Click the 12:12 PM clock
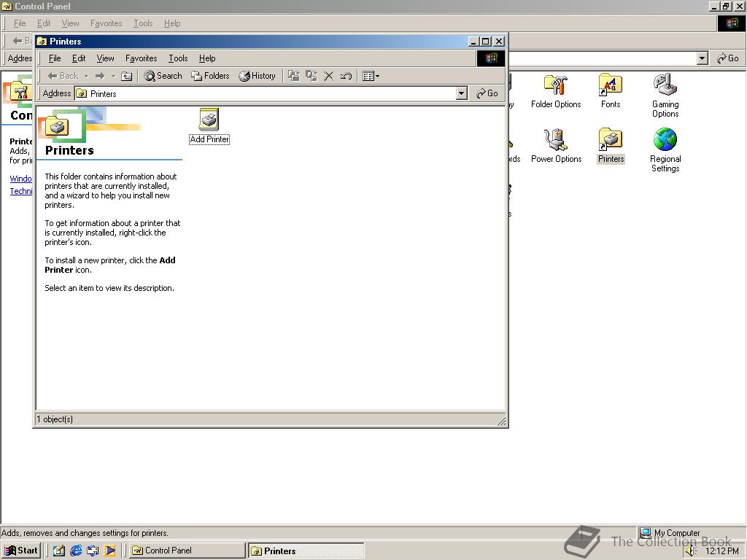Screen dimensions: 747x560 pyautogui.click(x=721, y=551)
